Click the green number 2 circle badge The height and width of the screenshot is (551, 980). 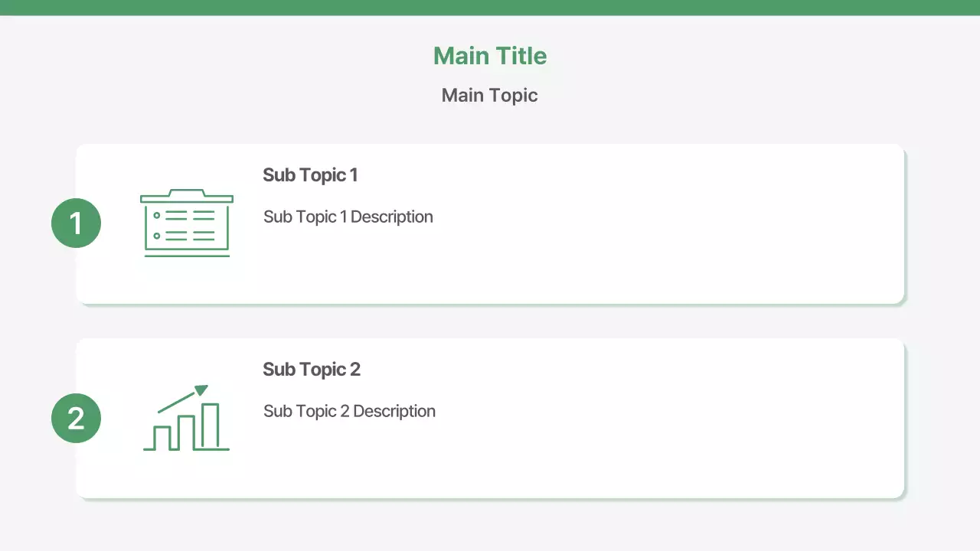tap(76, 418)
